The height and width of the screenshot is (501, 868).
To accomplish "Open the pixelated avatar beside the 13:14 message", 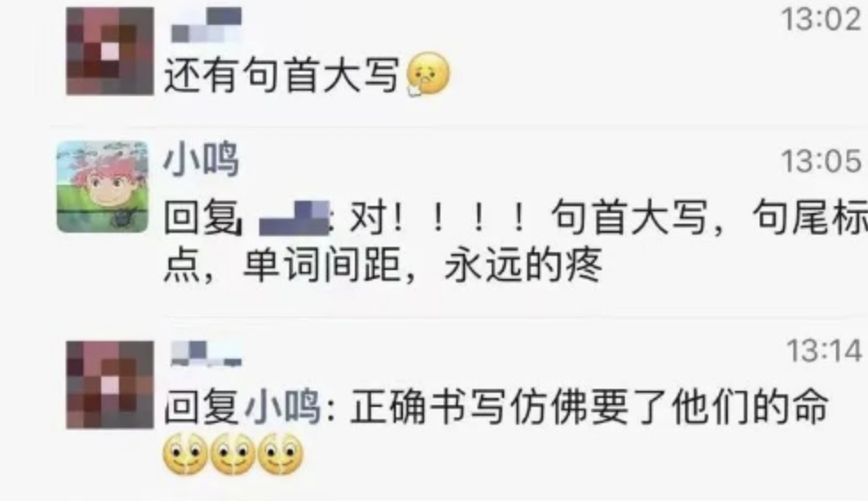I will pos(109,386).
